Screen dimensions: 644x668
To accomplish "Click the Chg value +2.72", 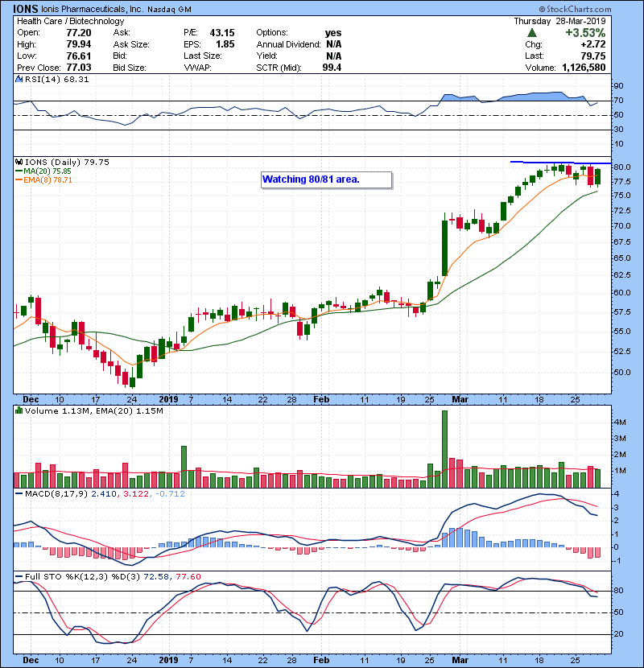I will (x=593, y=44).
